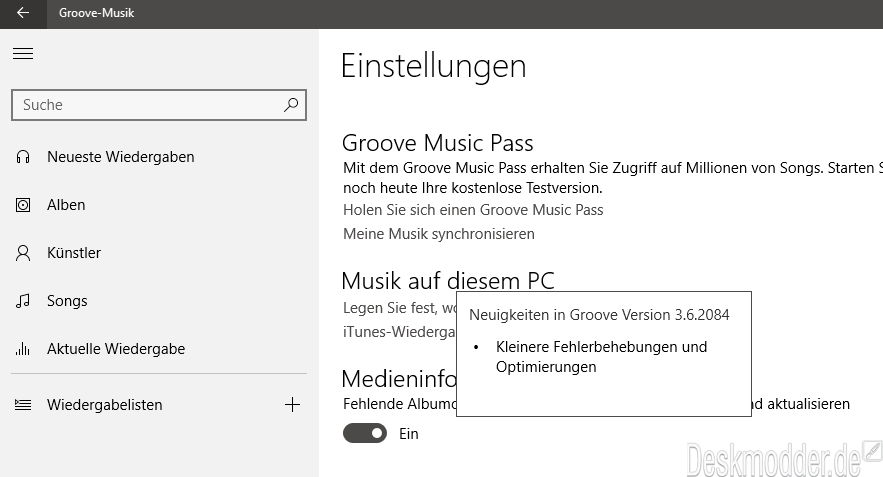The width and height of the screenshot is (883, 477).
Task: Click link Holen Sie sich einen Groove Music Pass
Action: click(x=473, y=210)
